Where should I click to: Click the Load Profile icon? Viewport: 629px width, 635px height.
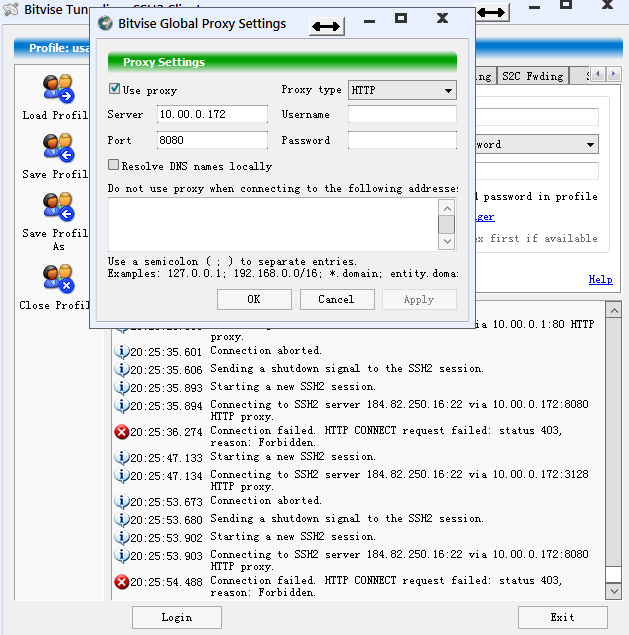[58, 88]
